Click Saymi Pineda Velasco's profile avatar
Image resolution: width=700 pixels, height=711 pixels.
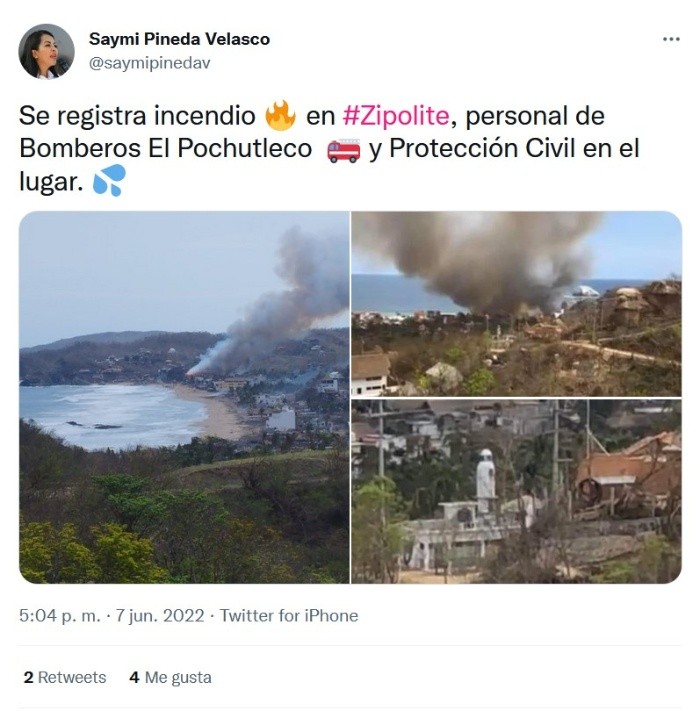pos(46,51)
